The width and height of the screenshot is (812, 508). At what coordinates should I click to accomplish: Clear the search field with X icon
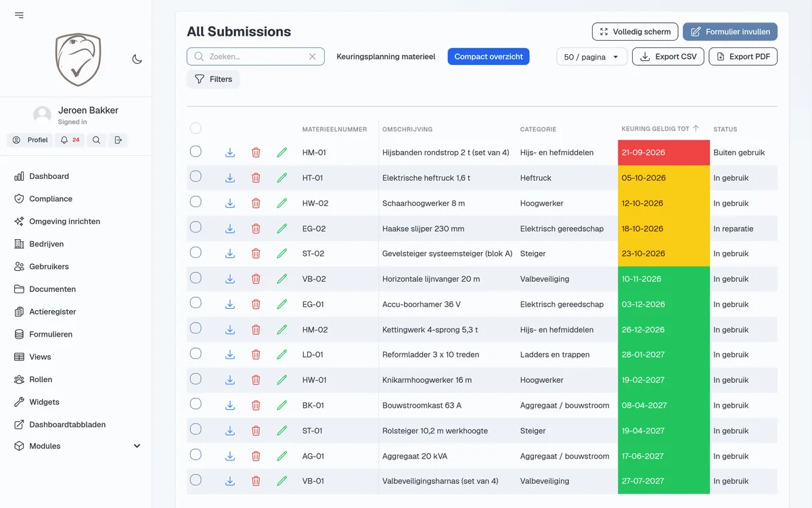312,57
